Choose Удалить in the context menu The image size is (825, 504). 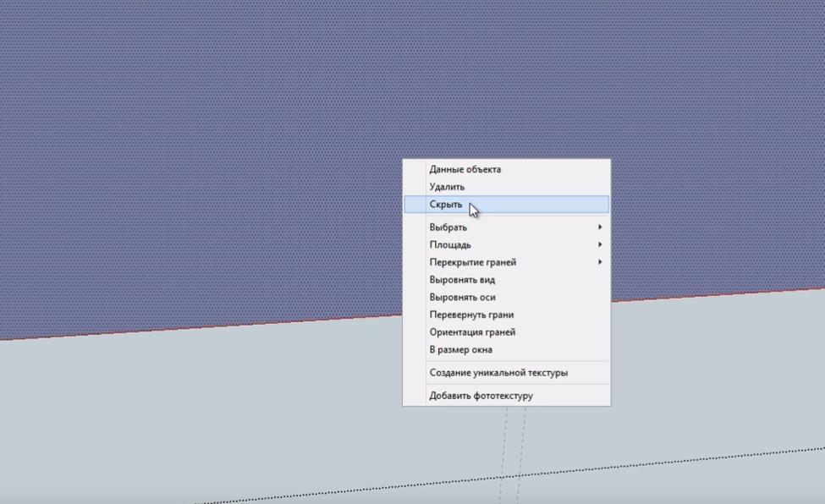coord(447,187)
